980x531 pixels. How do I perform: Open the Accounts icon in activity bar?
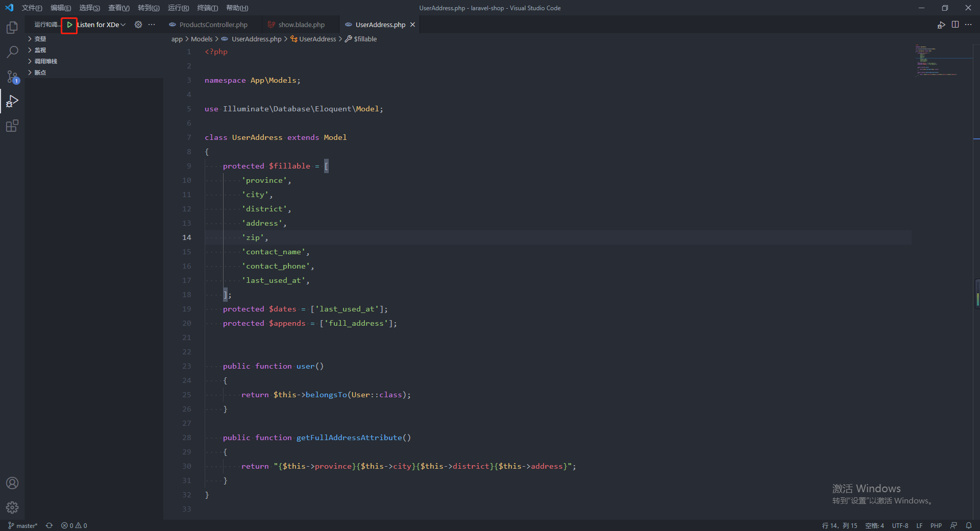(12, 483)
